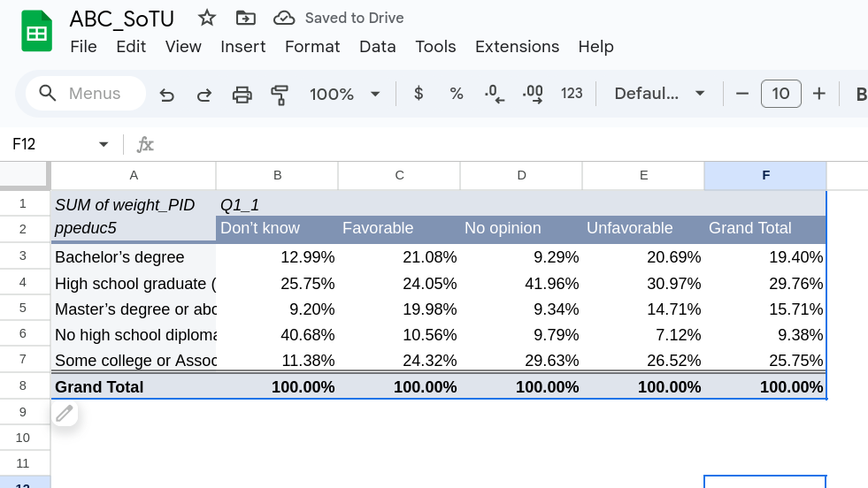The image size is (868, 488).
Task: Decrease decimal places button
Action: (x=494, y=94)
